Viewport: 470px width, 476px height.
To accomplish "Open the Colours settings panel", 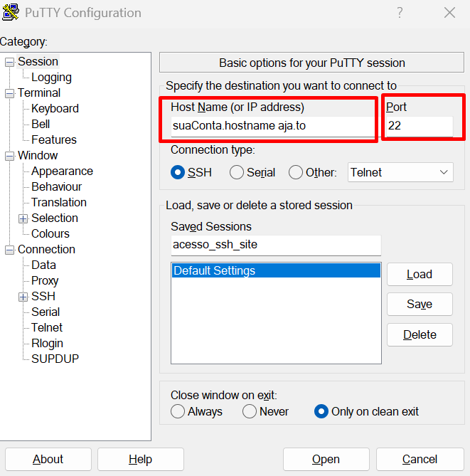I will tap(50, 234).
